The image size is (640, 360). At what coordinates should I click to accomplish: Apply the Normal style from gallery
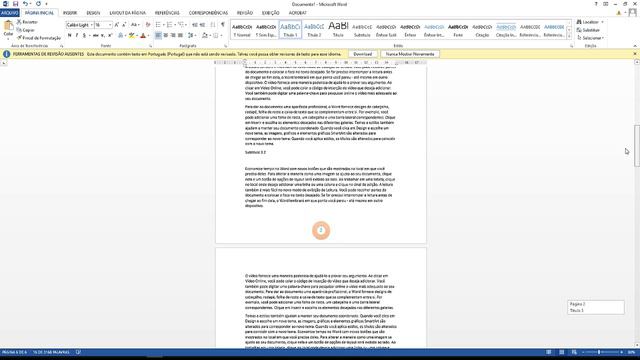click(242, 29)
